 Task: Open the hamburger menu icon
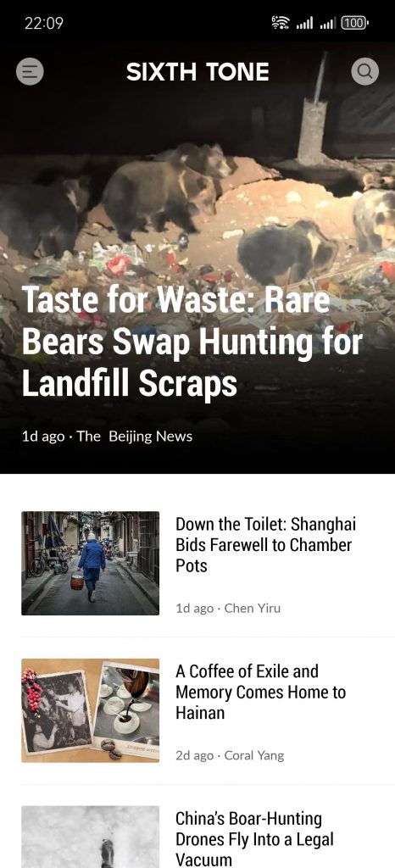pos(30,71)
